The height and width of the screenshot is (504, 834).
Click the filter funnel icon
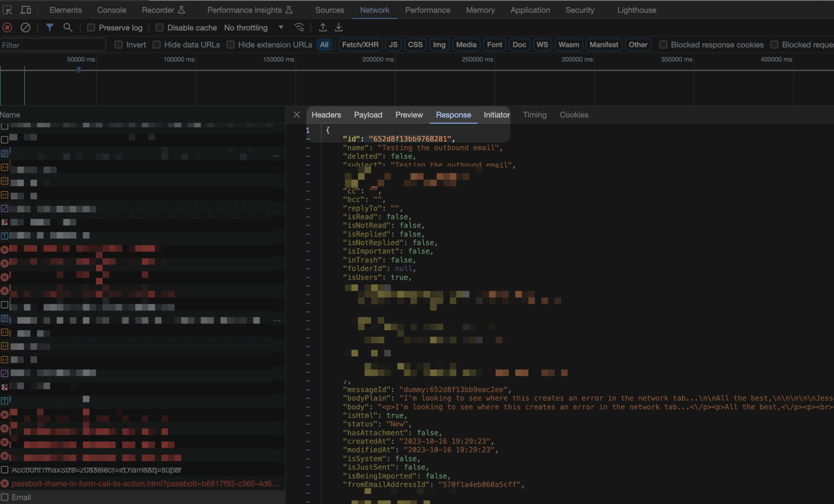pos(49,28)
